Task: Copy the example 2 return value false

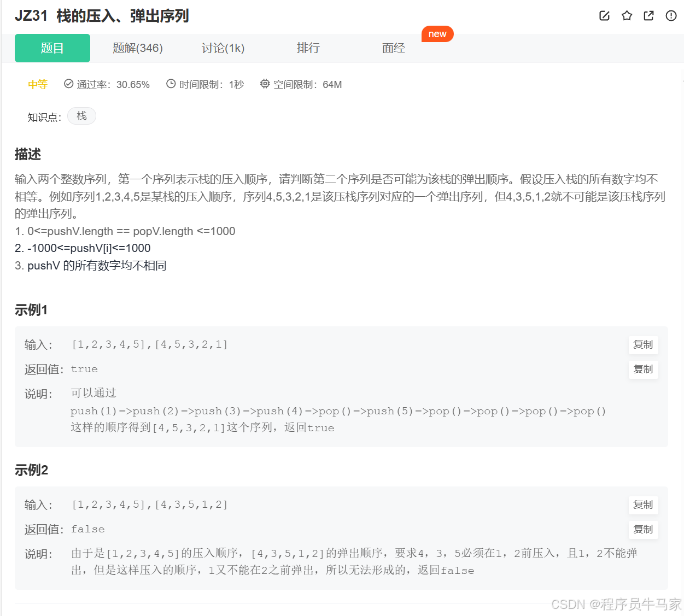Action: click(x=643, y=530)
